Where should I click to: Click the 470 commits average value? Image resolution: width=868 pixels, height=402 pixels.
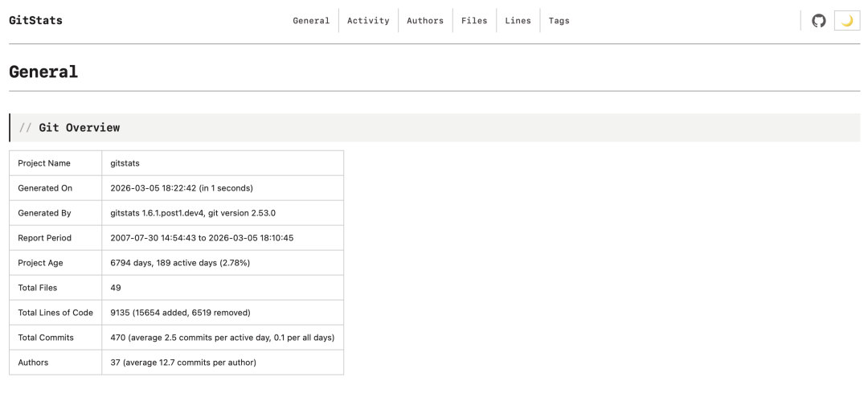(223, 338)
